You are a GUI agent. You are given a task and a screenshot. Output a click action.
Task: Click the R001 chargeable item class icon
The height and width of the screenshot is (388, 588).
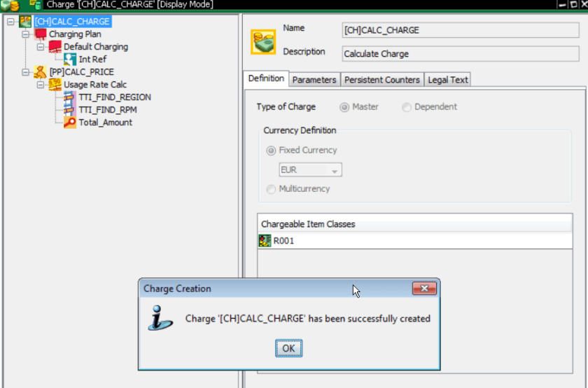[265, 240]
